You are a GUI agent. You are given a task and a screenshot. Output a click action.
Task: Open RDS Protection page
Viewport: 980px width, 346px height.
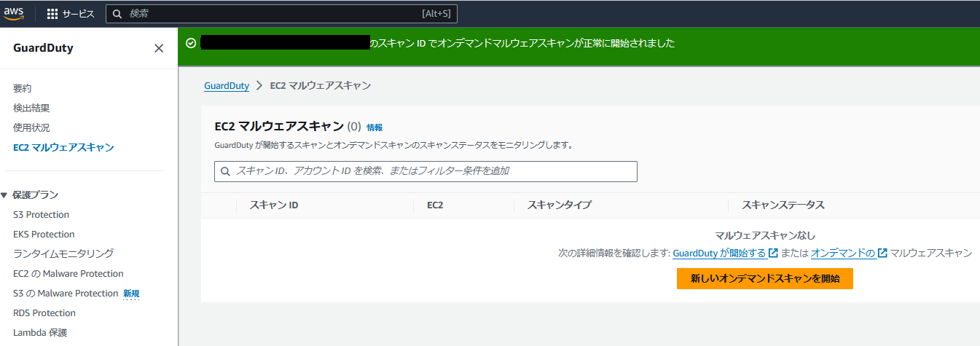click(44, 313)
